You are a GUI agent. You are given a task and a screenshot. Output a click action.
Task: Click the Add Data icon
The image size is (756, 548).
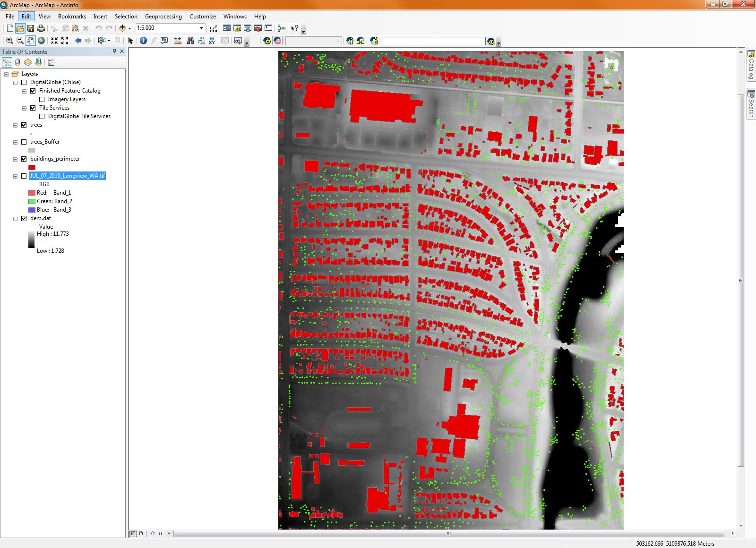click(122, 28)
